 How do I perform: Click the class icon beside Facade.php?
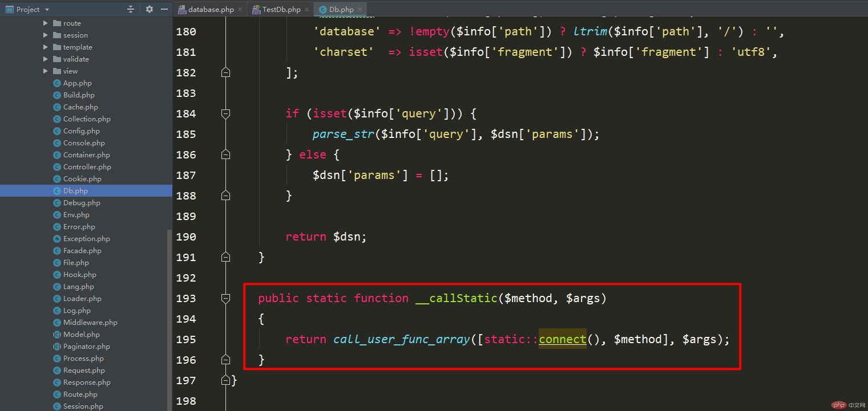(57, 251)
